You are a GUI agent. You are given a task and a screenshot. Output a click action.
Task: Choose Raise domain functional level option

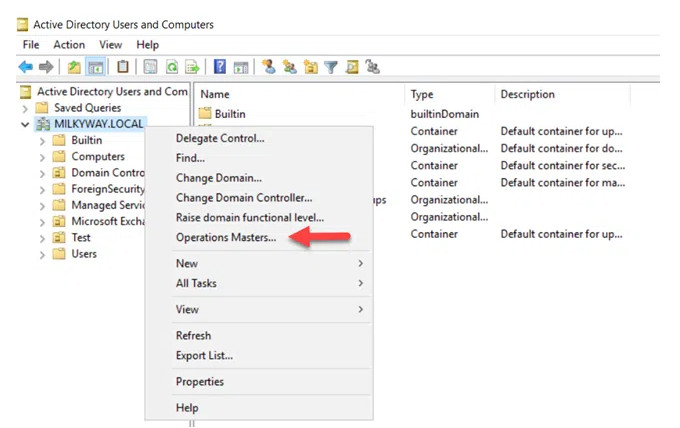click(x=249, y=217)
